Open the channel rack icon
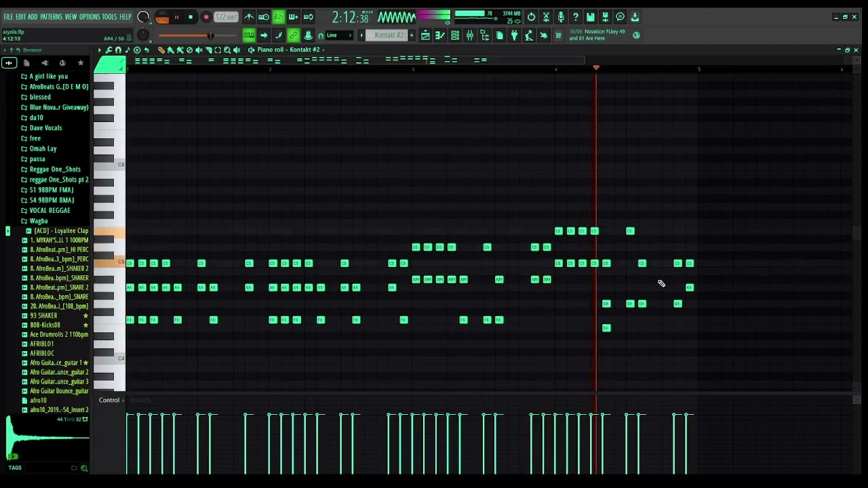The width and height of the screenshot is (868, 488). click(455, 35)
